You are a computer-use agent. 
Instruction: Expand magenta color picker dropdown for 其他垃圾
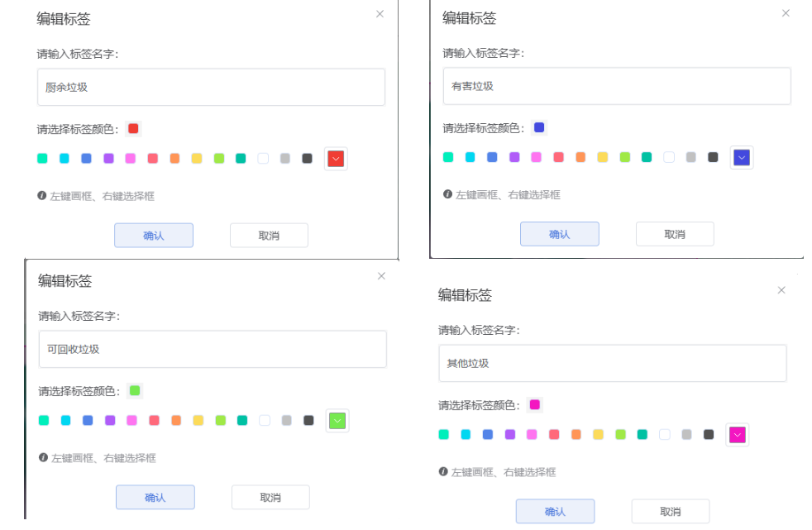(x=738, y=435)
